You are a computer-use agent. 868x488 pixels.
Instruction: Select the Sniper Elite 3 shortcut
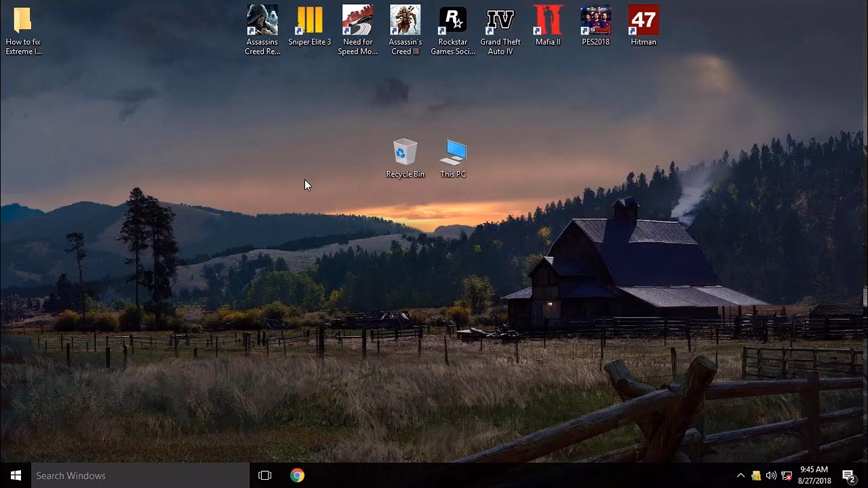(x=310, y=26)
